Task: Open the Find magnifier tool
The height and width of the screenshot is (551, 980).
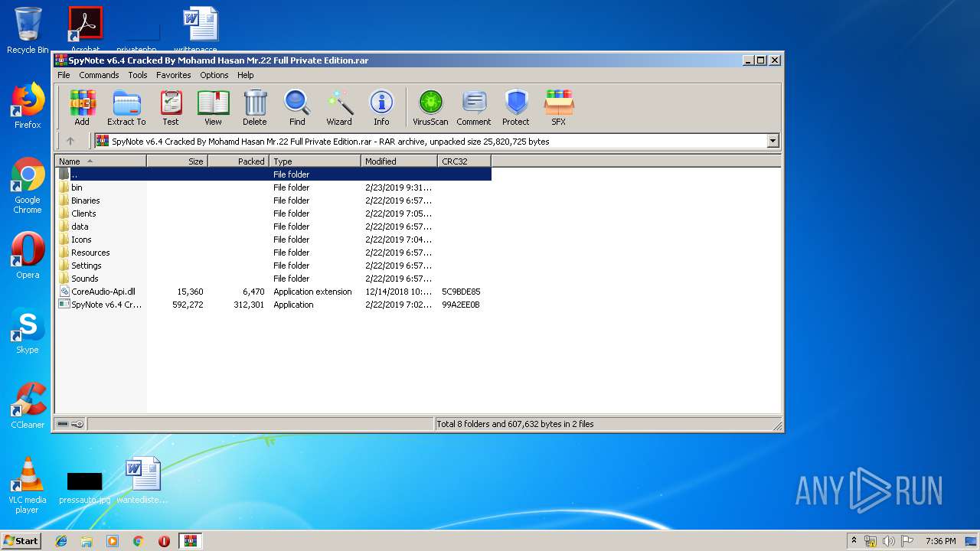Action: (x=297, y=107)
